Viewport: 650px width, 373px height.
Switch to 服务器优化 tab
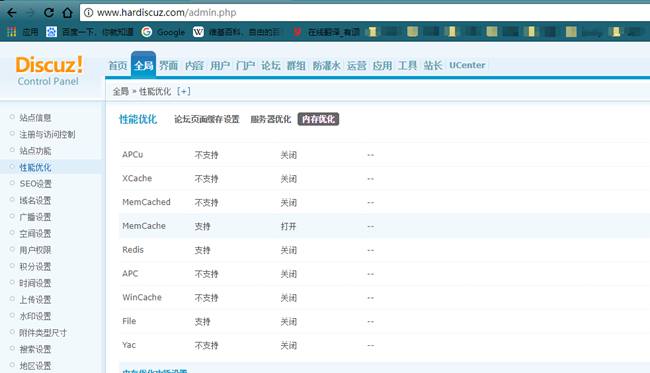(271, 119)
